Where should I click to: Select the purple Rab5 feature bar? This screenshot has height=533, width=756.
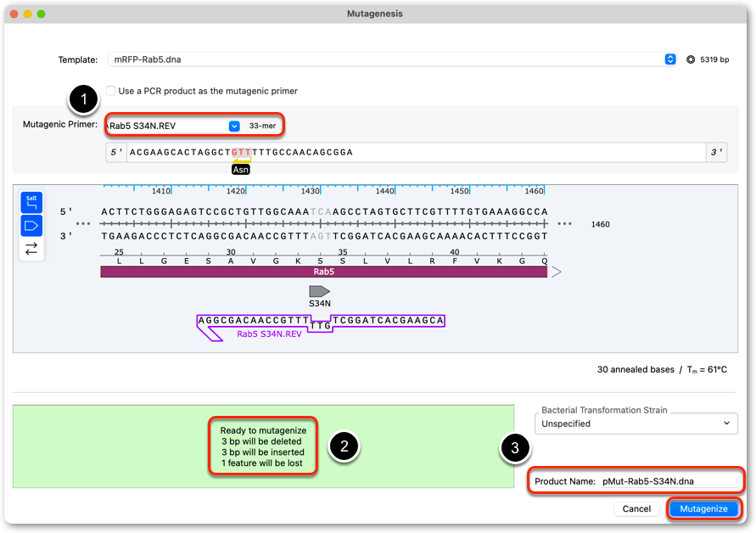pyautogui.click(x=323, y=272)
